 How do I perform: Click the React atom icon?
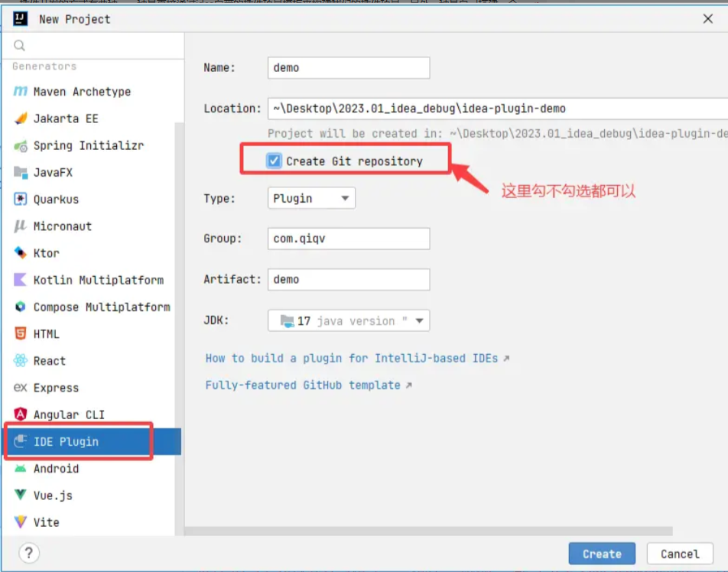coord(21,360)
